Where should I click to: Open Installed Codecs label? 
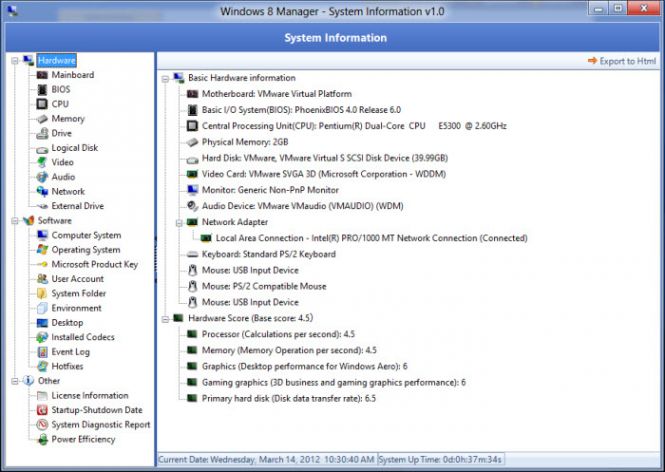pos(83,337)
